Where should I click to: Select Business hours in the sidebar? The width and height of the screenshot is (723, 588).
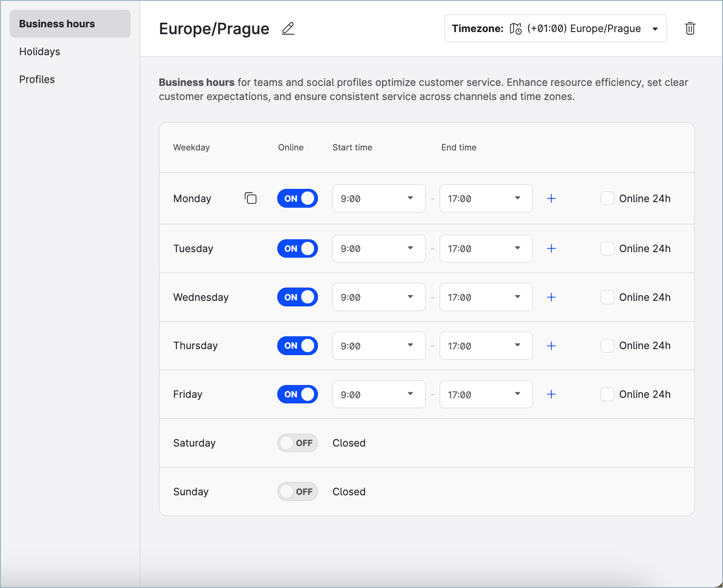click(x=57, y=24)
